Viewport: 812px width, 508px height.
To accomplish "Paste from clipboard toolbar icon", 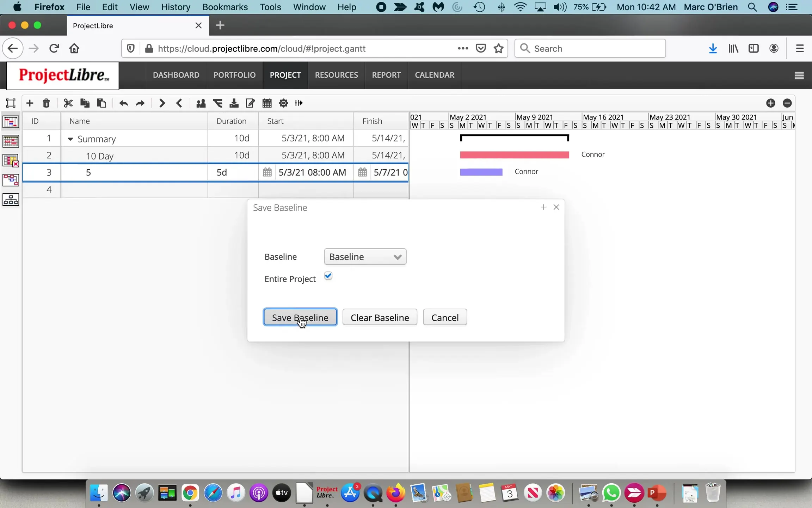I will tap(101, 103).
